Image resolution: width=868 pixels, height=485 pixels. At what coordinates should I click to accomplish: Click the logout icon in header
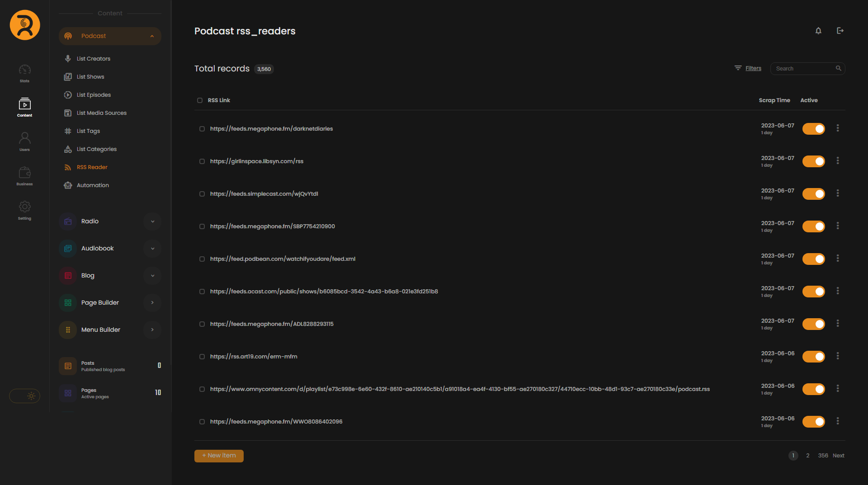click(x=840, y=31)
